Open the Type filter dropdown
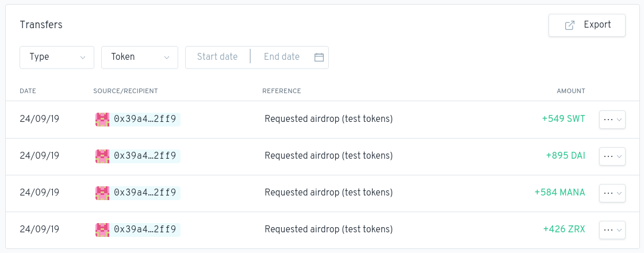Viewport: 644px width, 253px height. [x=56, y=57]
